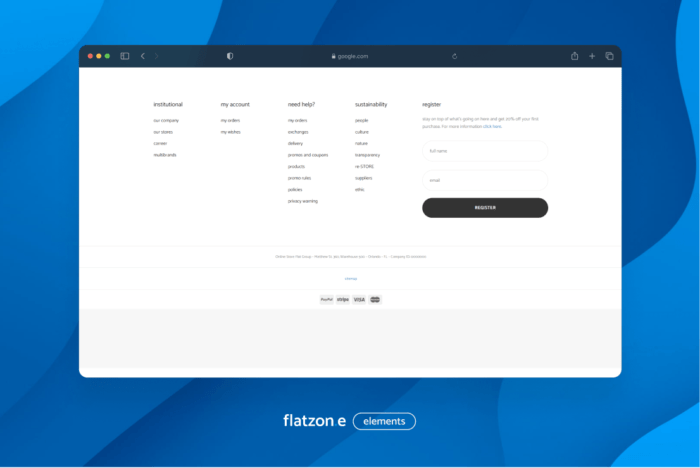Show the tab overview icon
The height and width of the screenshot is (468, 700).
[609, 56]
